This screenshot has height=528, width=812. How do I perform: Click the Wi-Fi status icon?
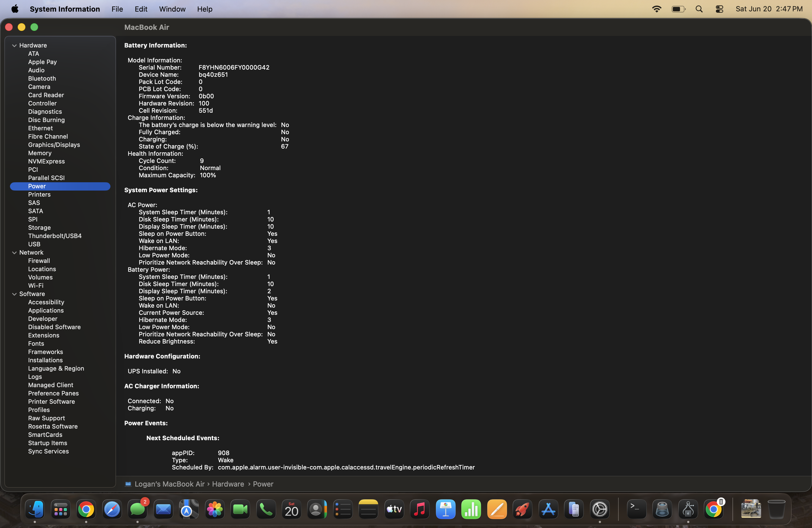tap(657, 9)
